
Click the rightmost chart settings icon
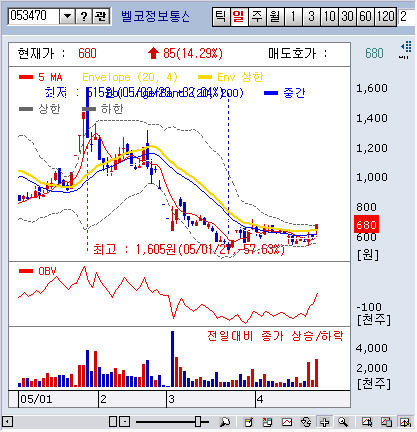(405, 422)
